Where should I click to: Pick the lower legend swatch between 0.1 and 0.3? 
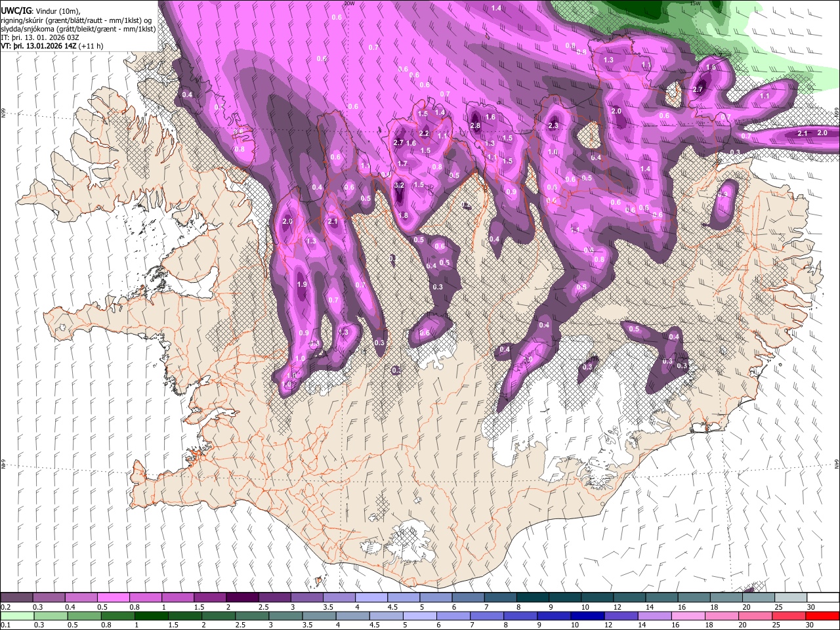[18, 616]
